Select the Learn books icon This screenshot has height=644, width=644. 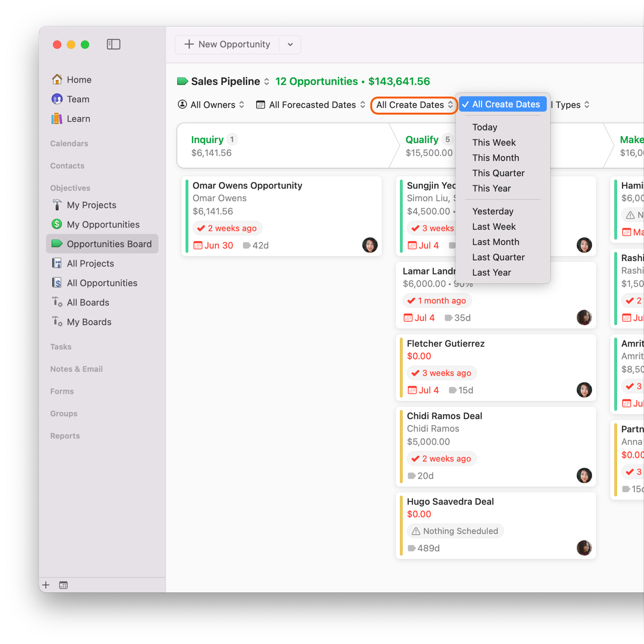[x=57, y=119]
